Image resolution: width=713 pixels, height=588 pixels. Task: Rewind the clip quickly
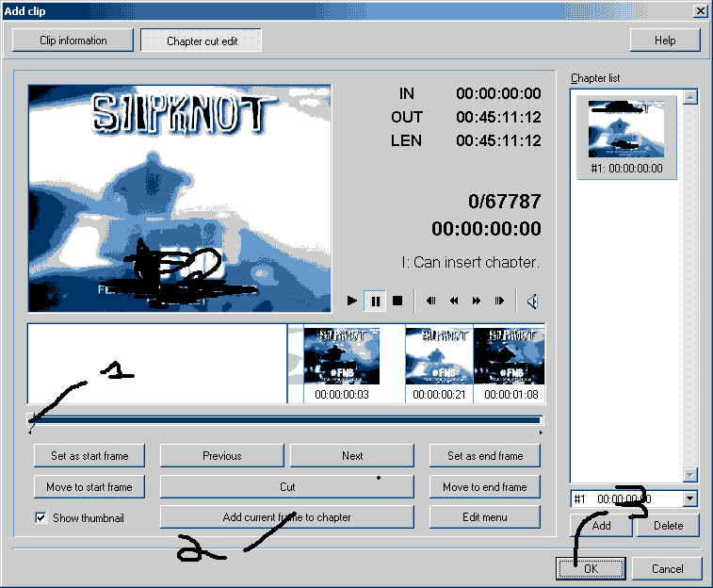pos(454,301)
